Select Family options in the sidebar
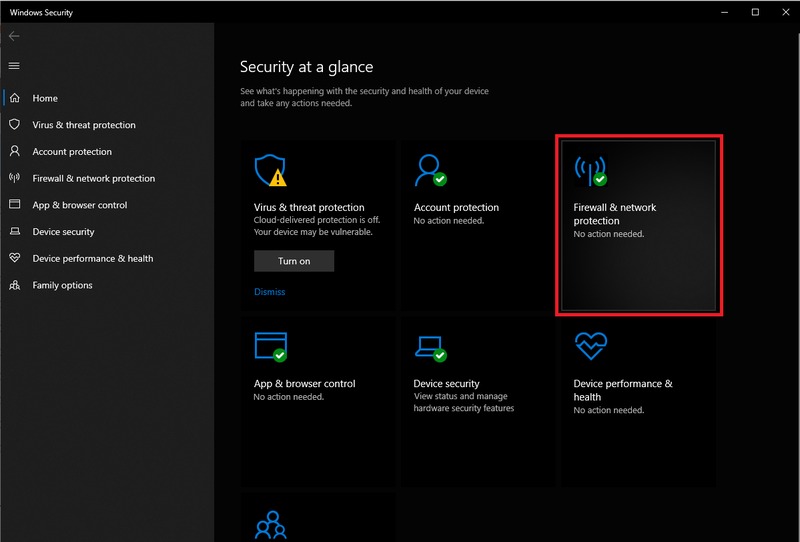800x542 pixels. pos(62,285)
